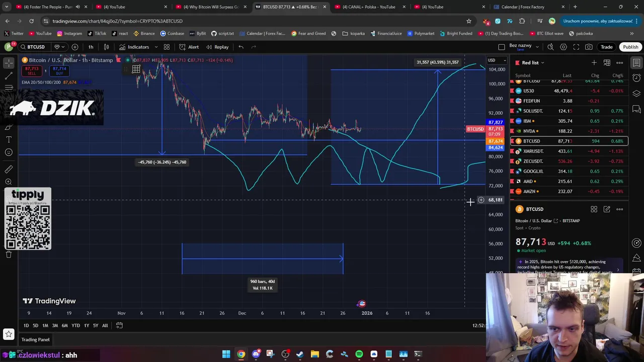Open the Alert creation button
644x362 pixels.
pyautogui.click(x=189, y=47)
